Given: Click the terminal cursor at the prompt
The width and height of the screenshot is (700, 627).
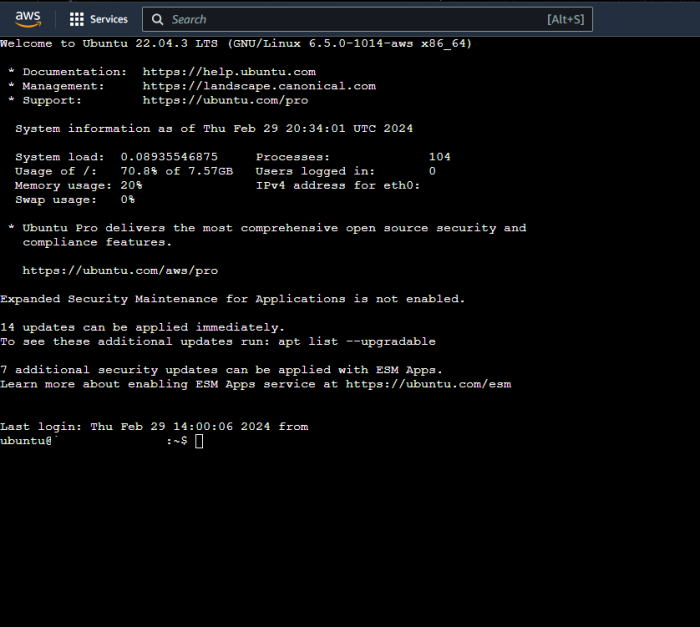Looking at the screenshot, I should click(199, 441).
